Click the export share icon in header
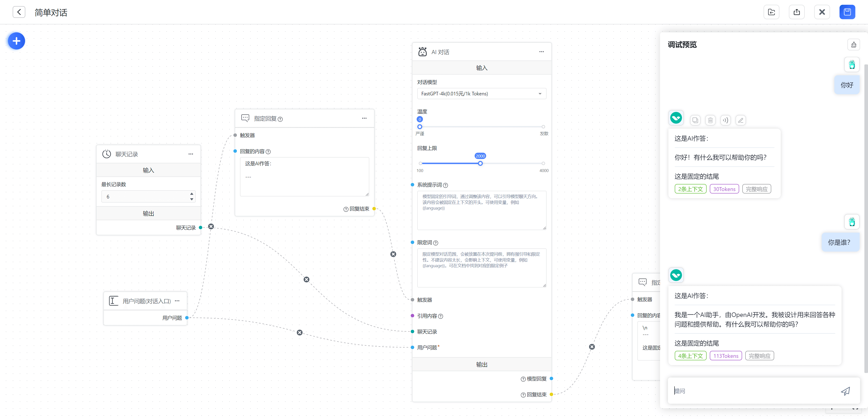868x420 pixels. (797, 12)
